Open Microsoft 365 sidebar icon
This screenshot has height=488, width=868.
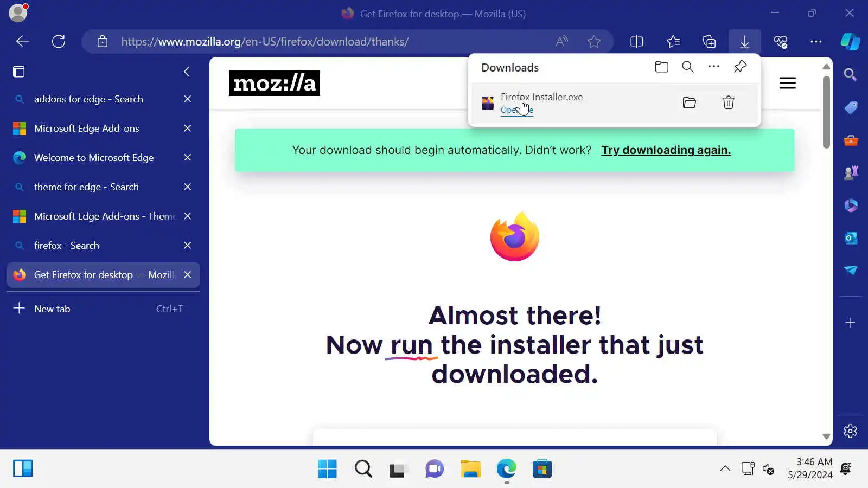[x=850, y=206]
